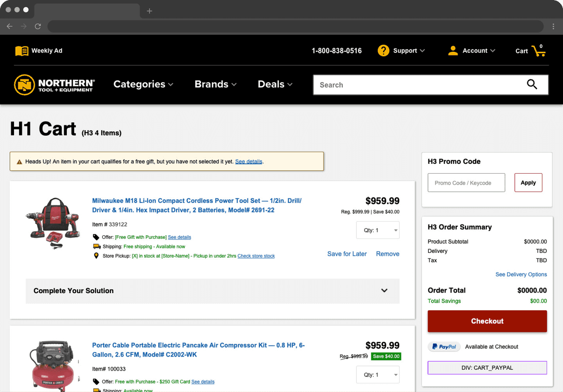Open a new browser tab with plus

click(x=150, y=11)
